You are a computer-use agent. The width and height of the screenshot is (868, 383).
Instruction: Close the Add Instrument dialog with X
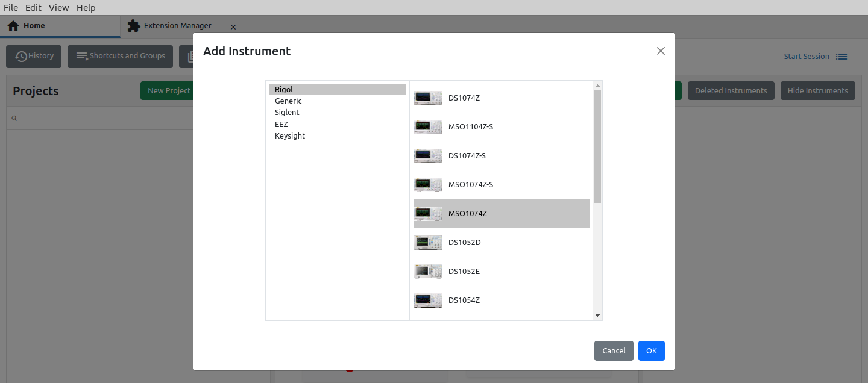coord(661,51)
